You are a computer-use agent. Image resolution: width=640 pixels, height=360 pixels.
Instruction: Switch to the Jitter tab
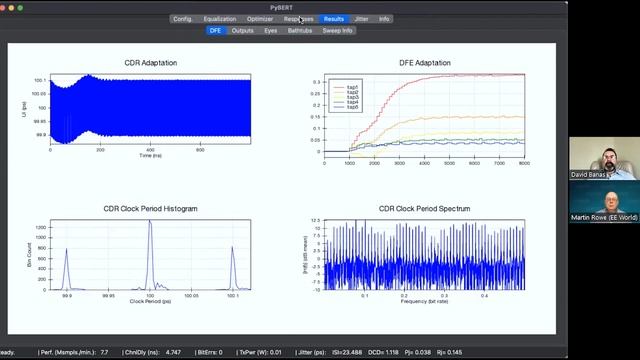pyautogui.click(x=361, y=19)
